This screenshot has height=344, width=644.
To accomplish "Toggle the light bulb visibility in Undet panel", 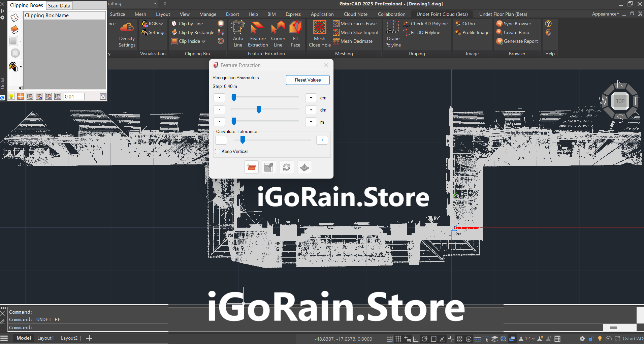I will click(11, 96).
